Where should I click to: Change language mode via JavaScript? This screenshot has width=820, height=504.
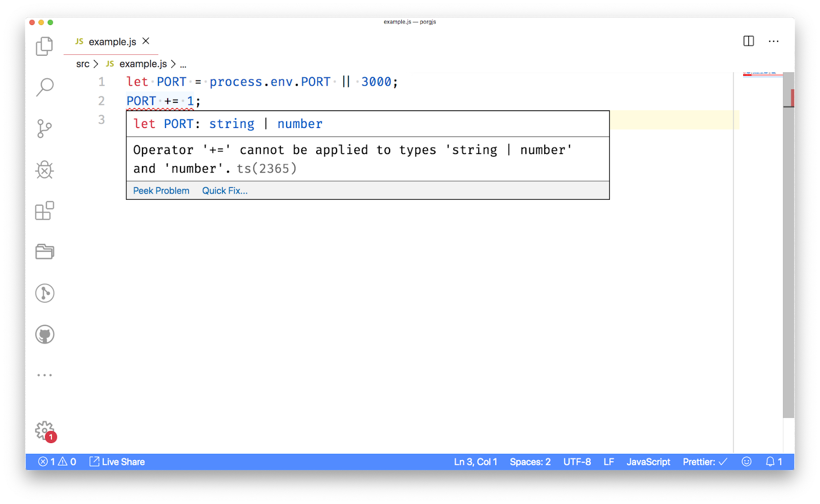648,461
